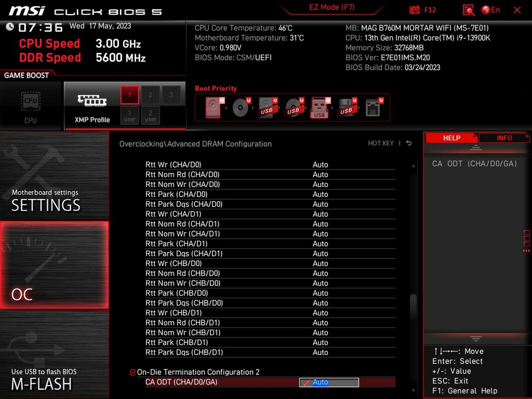The image size is (532, 399).
Task: Select XMP Profile 1
Action: pyautogui.click(x=130, y=95)
